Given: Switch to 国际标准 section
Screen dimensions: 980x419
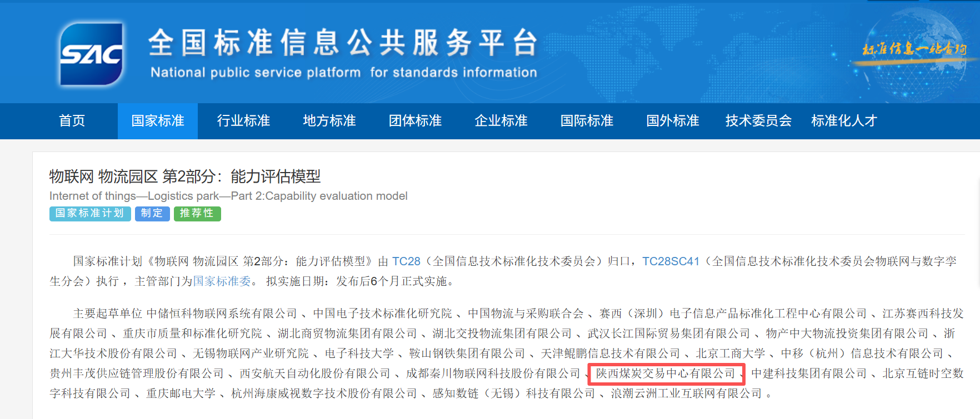Looking at the screenshot, I should pos(587,121).
